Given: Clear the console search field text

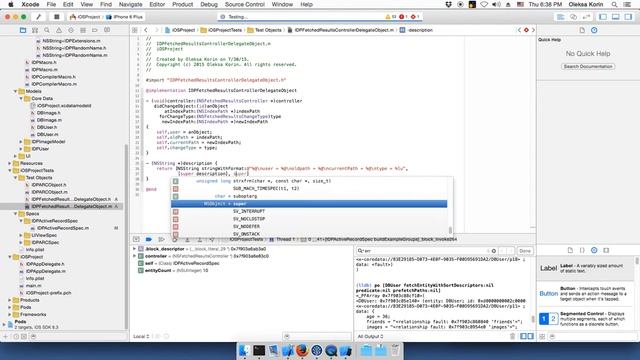Looking at the screenshot, I should 493,251.
